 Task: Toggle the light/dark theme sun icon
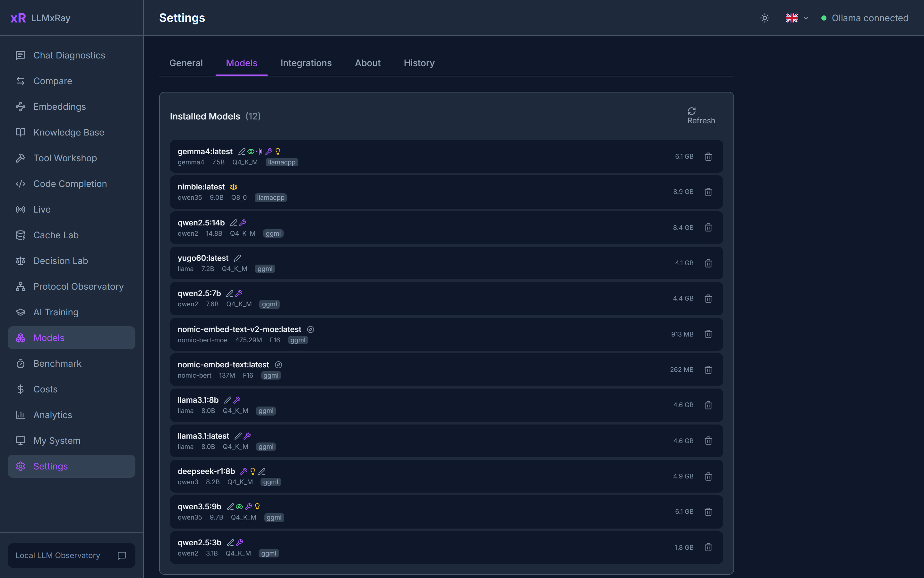765,18
